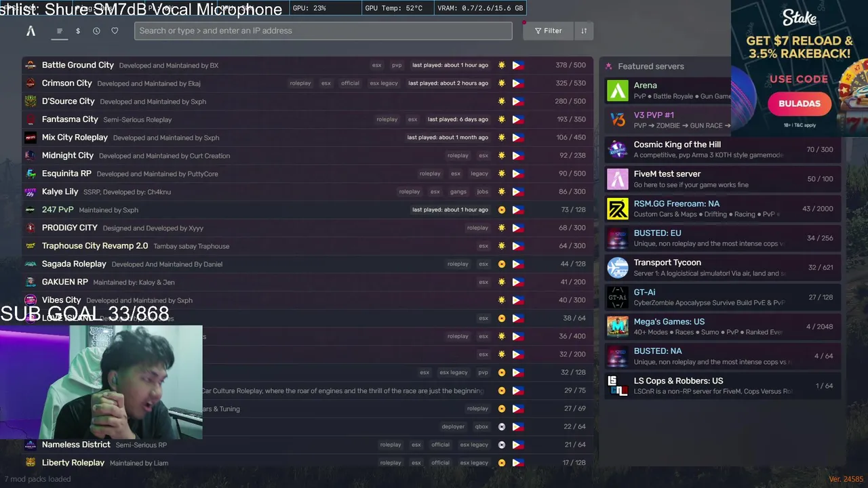868x488 pixels.
Task: Click the Stake logo in the ad overlay
Action: 800,17
